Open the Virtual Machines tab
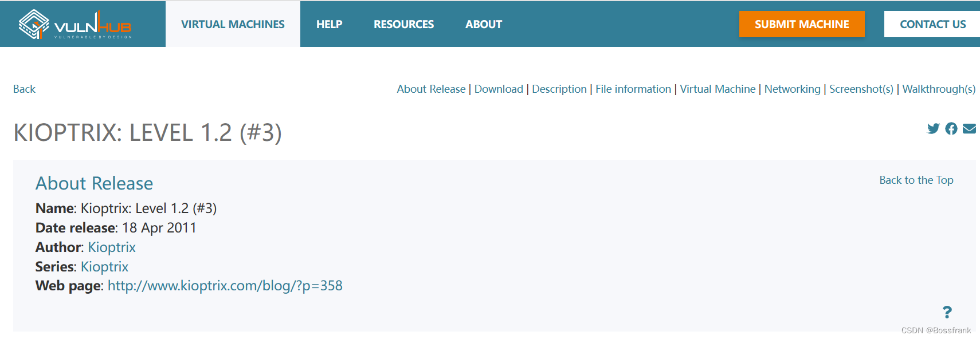The width and height of the screenshot is (980, 339). coord(233,24)
